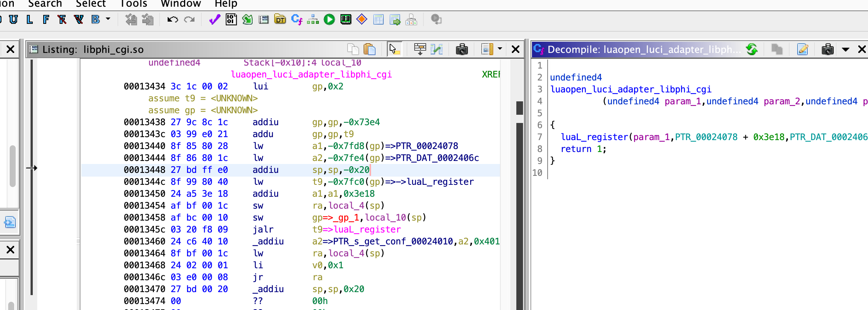Click the crossed-out V toolbar icon
Image resolution: width=868 pixels, height=310 pixels.
click(79, 19)
